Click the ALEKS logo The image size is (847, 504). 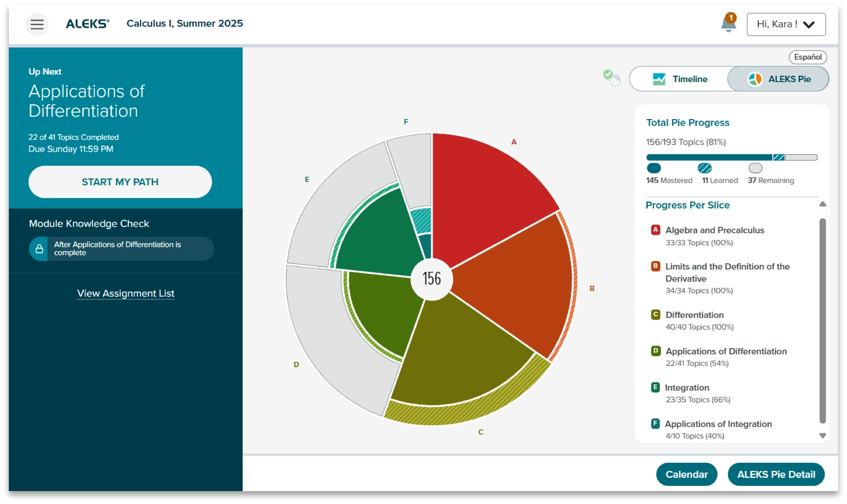pos(87,24)
